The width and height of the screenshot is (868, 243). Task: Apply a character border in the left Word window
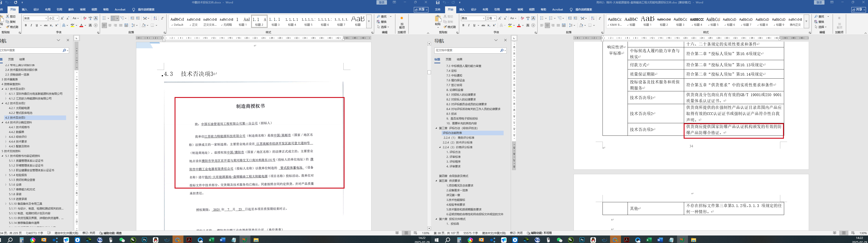tap(96, 18)
